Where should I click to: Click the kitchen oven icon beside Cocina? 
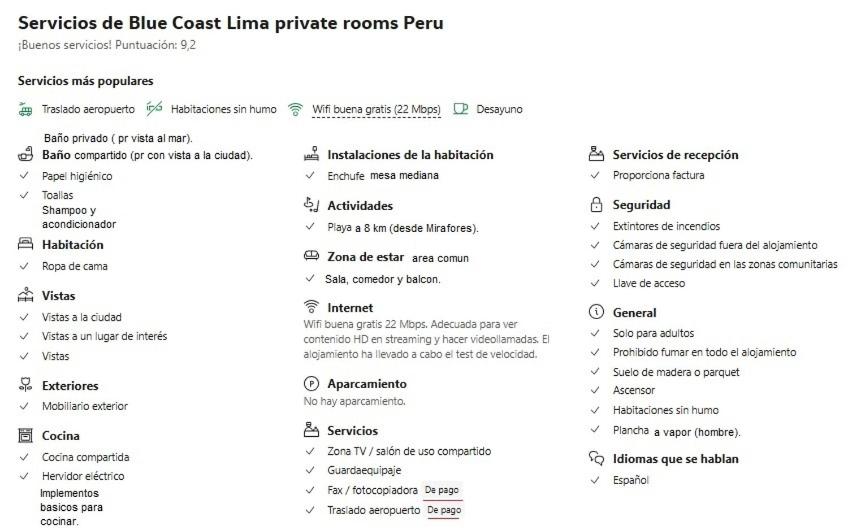(x=25, y=435)
